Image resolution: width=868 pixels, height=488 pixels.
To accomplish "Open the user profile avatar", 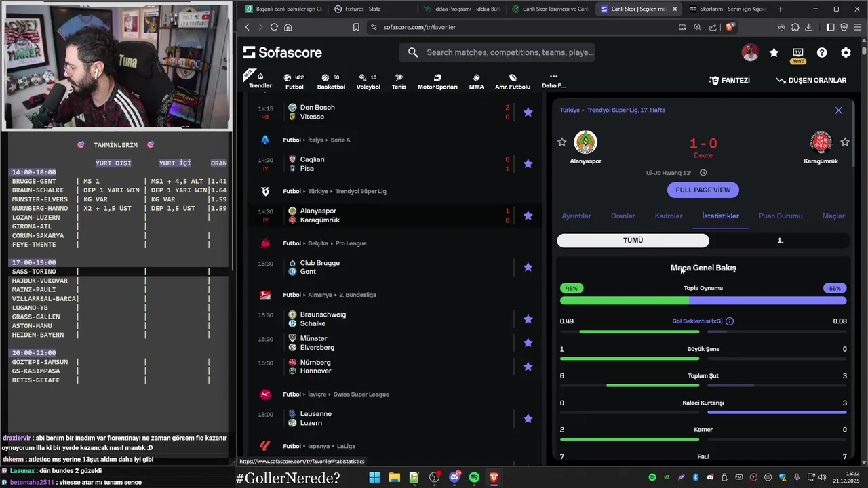I will coord(750,52).
